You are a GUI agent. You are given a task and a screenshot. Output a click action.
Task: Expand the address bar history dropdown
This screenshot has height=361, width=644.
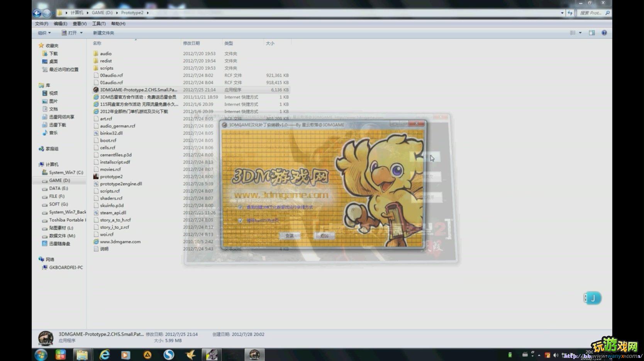click(x=562, y=13)
